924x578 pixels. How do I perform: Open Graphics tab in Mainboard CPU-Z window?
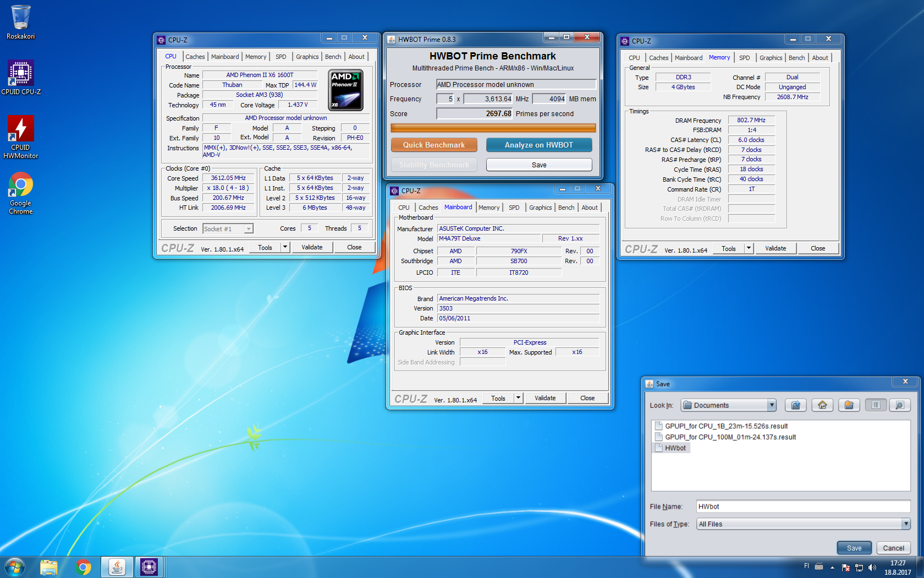point(540,208)
